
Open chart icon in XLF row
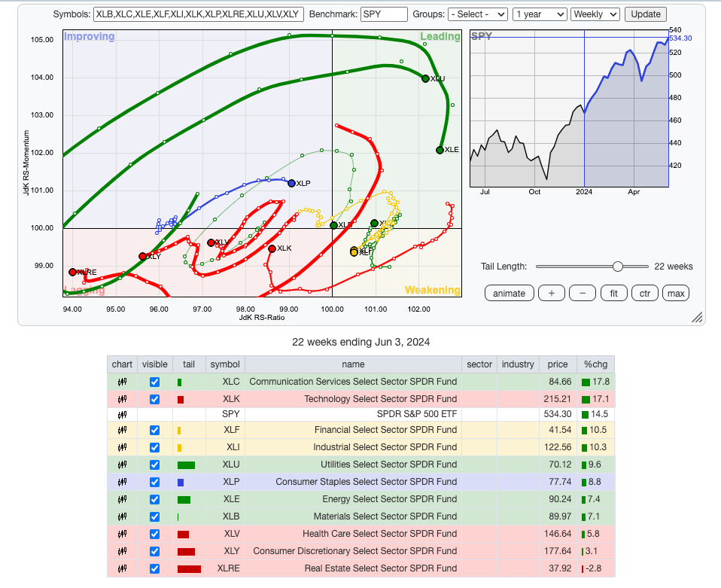[x=122, y=430]
